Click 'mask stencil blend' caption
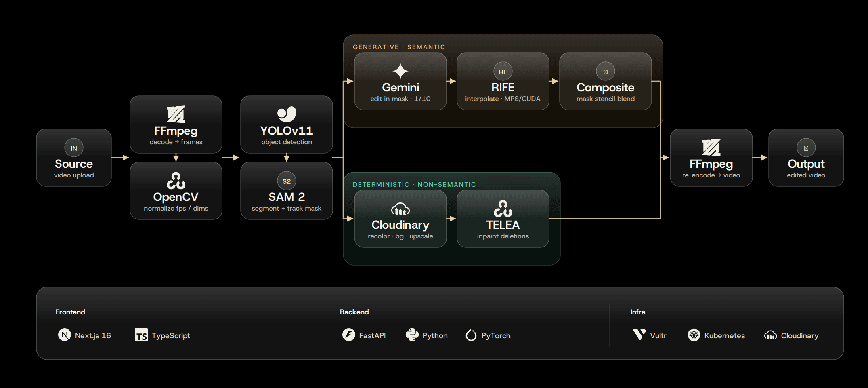The height and width of the screenshot is (388, 868). tap(606, 99)
